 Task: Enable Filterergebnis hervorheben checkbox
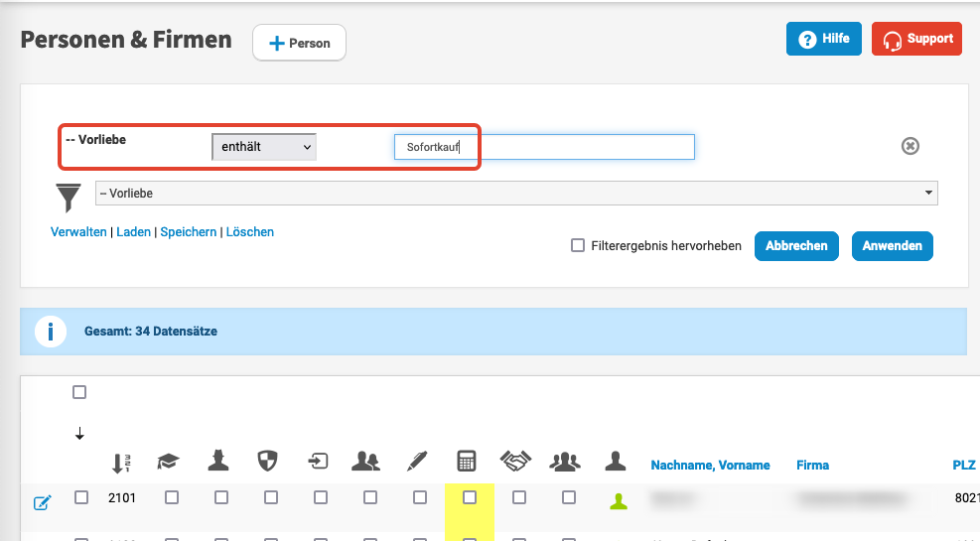tap(578, 245)
